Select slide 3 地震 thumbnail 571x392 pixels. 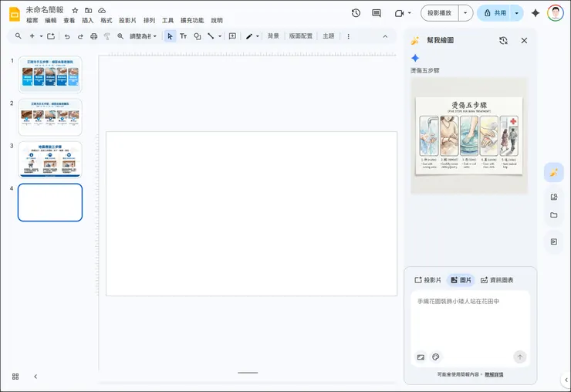50,160
